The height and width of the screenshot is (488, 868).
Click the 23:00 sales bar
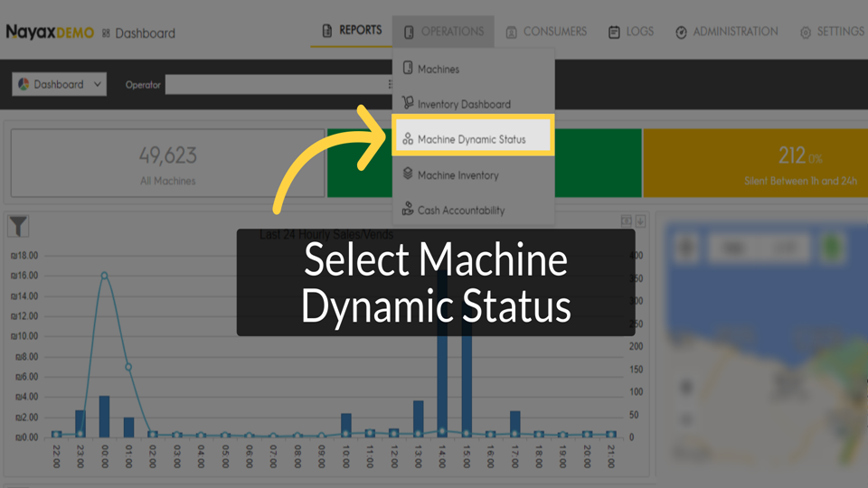(x=80, y=423)
